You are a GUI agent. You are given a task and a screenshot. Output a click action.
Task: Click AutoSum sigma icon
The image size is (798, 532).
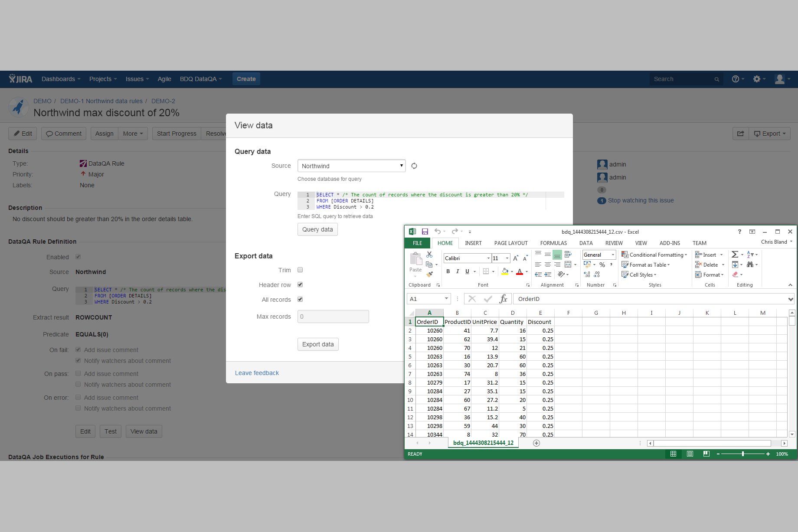pos(735,255)
